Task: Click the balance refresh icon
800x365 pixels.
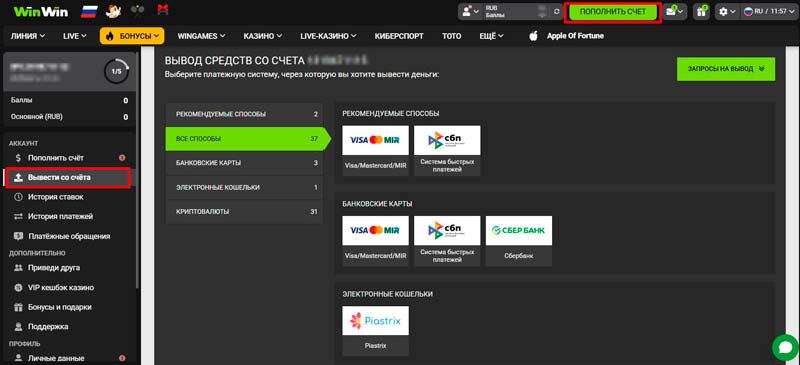Action: 557,12
